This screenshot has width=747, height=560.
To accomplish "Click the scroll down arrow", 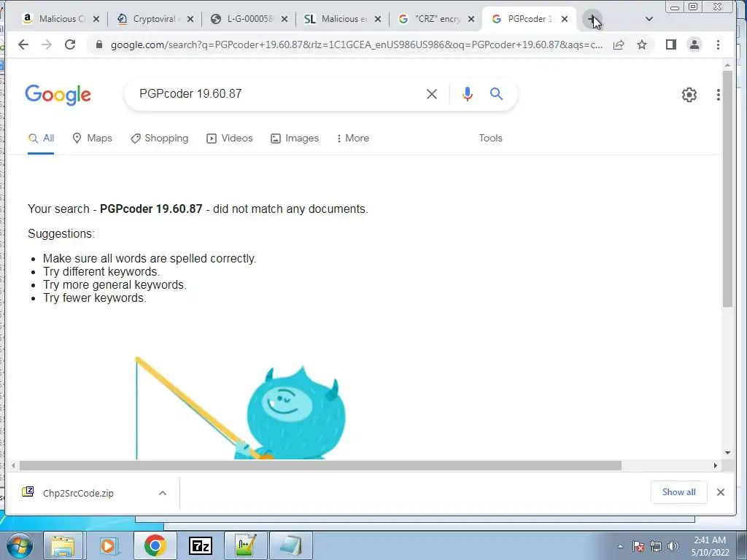I will (x=727, y=452).
